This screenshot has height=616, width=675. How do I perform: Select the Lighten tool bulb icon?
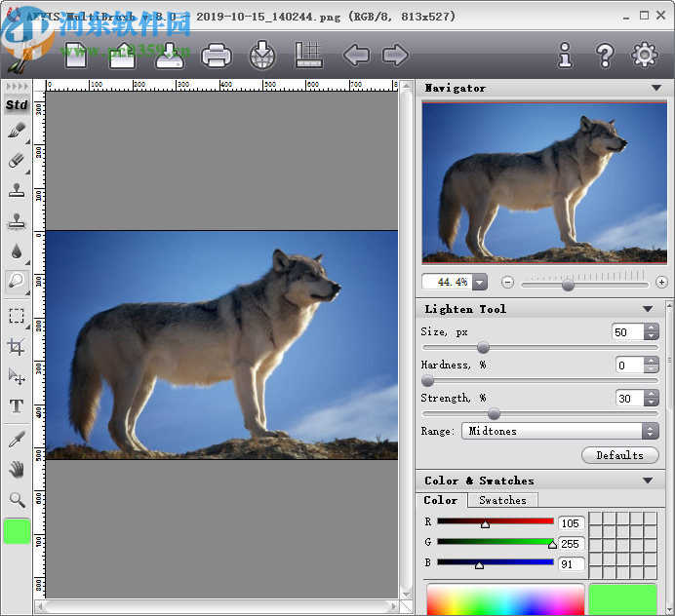click(17, 282)
